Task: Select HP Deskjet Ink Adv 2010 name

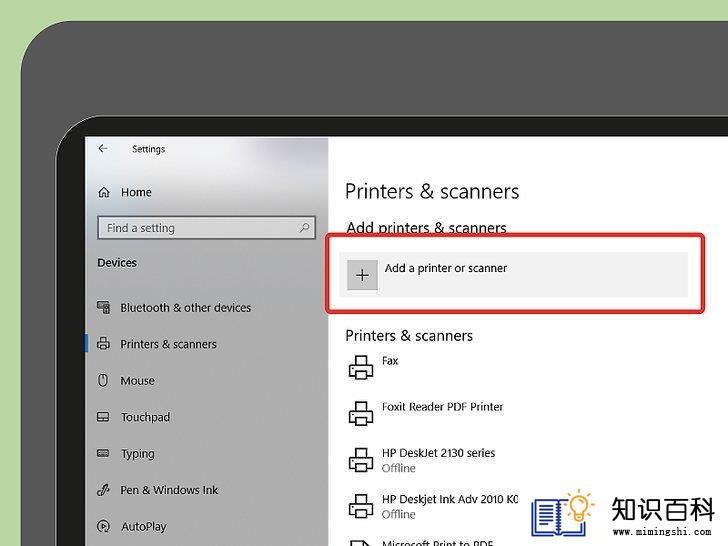Action: [450, 499]
